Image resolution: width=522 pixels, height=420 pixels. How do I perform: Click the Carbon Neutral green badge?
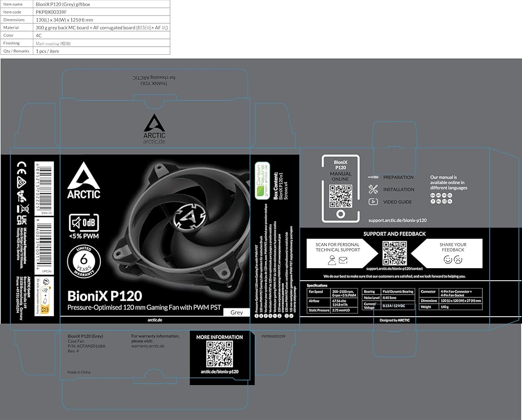pyautogui.click(x=262, y=181)
